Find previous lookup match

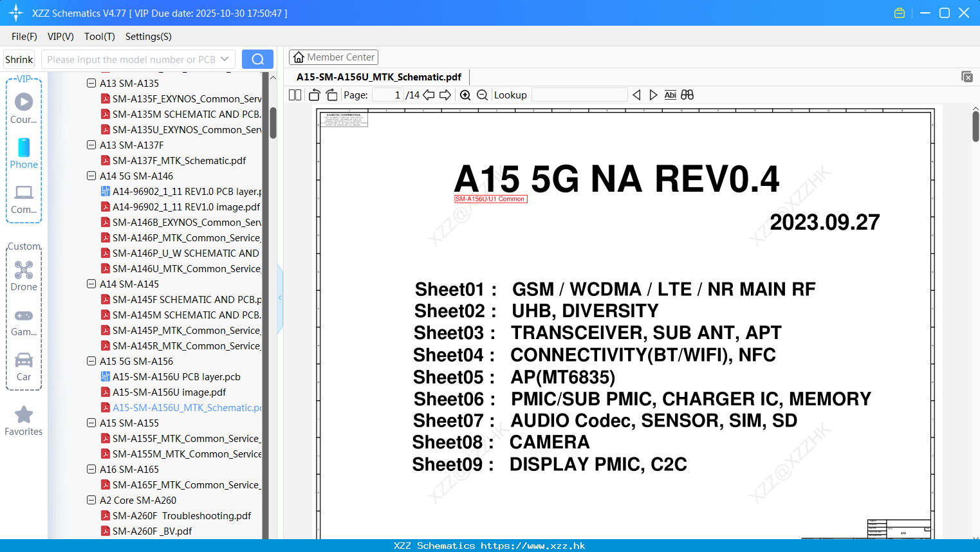click(636, 95)
